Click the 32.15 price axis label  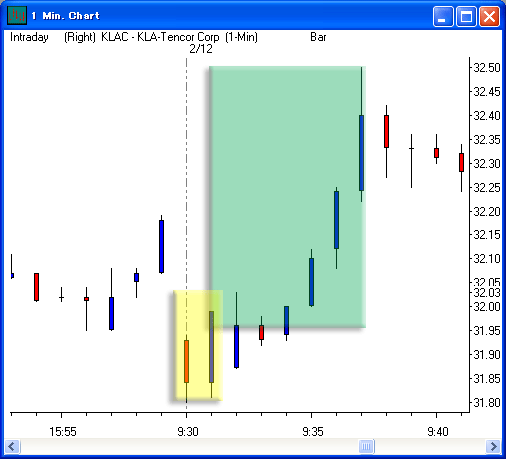(487, 235)
